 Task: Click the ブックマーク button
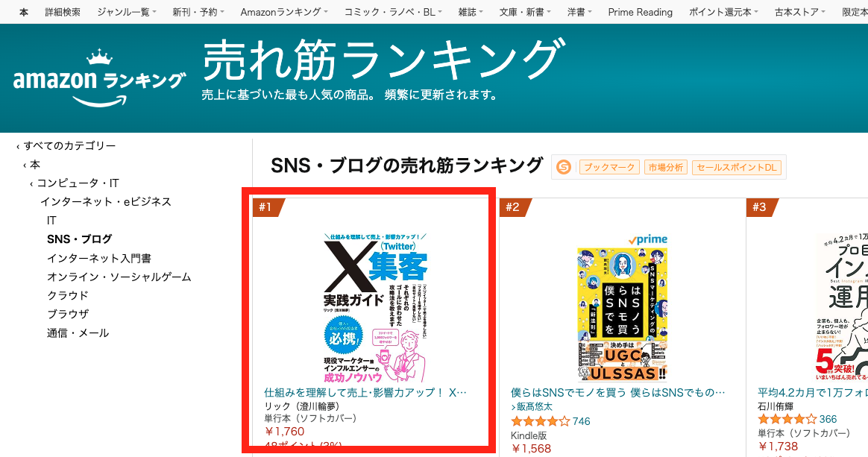[x=609, y=167]
